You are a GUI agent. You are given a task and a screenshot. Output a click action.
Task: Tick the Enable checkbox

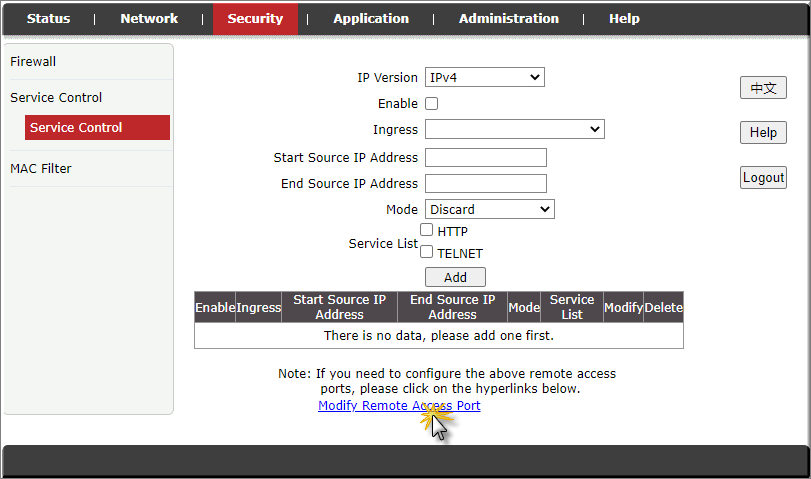(432, 104)
